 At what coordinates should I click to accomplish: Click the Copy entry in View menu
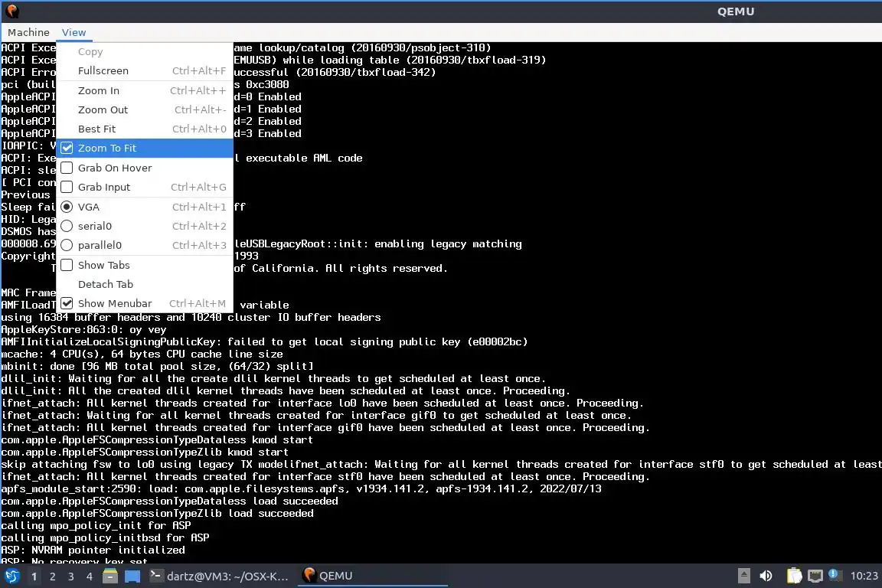click(x=145, y=52)
